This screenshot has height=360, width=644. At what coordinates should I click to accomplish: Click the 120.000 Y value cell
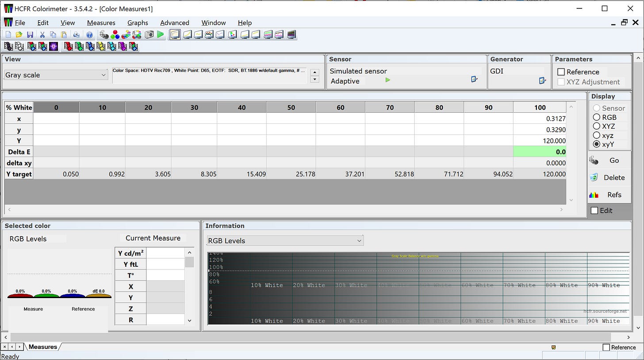coord(540,141)
